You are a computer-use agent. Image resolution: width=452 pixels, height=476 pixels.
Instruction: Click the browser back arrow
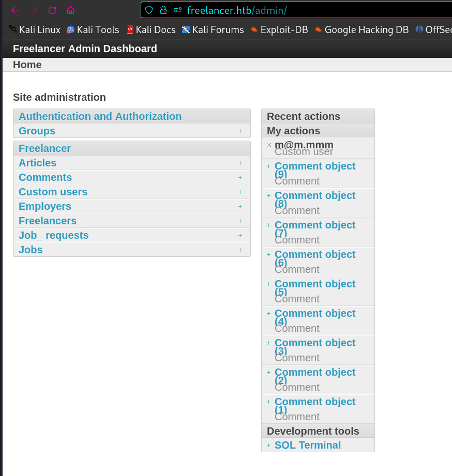tap(15, 10)
